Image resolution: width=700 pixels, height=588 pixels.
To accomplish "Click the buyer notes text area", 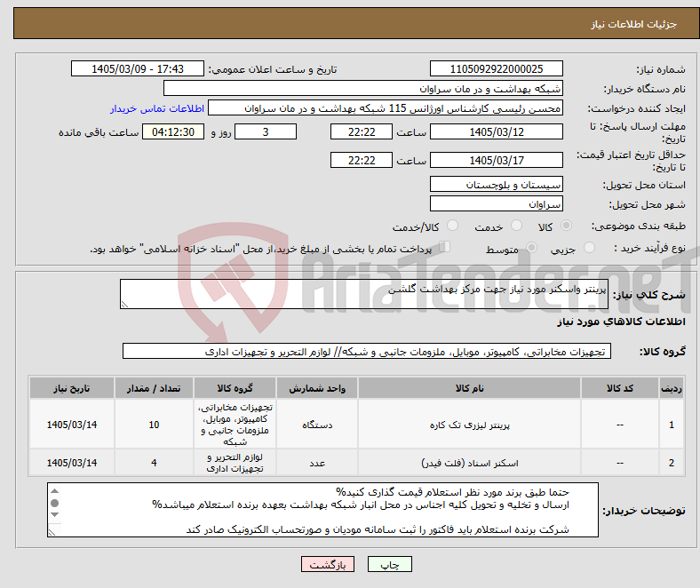I will pos(322,510).
